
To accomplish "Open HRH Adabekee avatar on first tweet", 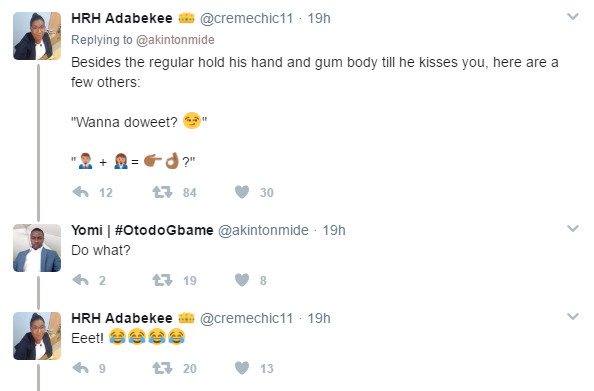I will [x=37, y=36].
